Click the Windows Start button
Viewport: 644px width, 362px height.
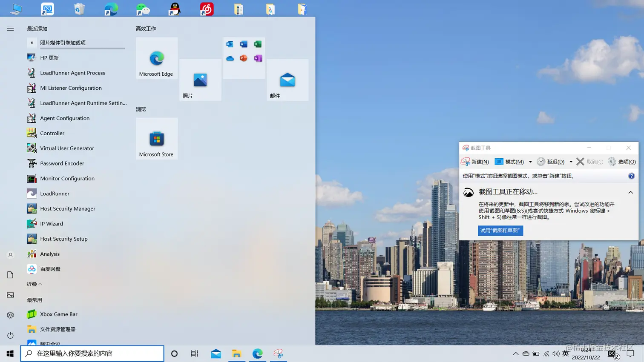pos(10,353)
